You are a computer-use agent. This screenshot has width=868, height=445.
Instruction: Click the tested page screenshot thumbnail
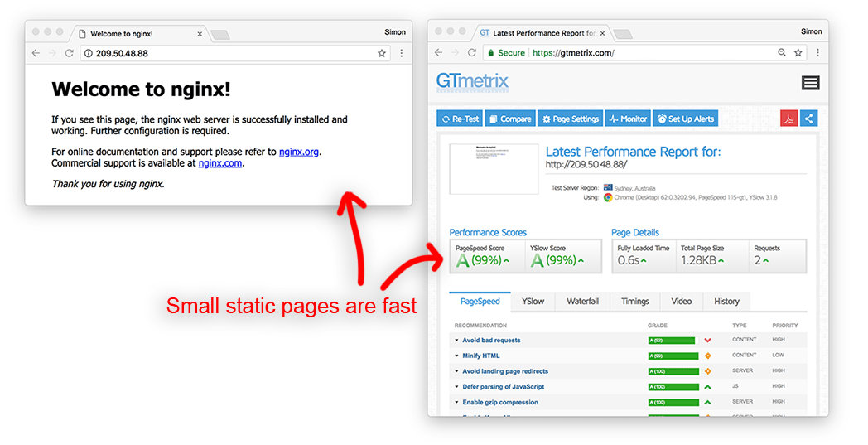point(494,169)
